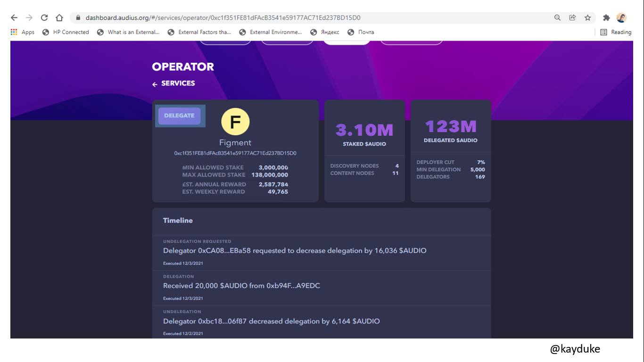This screenshot has height=362, width=644.
Task: Click EST. ANNUAL REWARD value 2,587,784
Action: click(273, 184)
